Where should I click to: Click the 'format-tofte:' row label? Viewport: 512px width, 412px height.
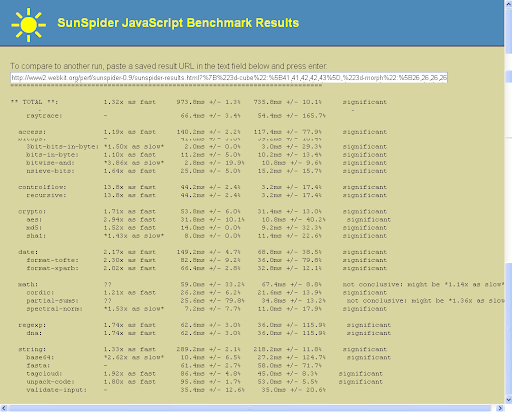pyautogui.click(x=52, y=260)
